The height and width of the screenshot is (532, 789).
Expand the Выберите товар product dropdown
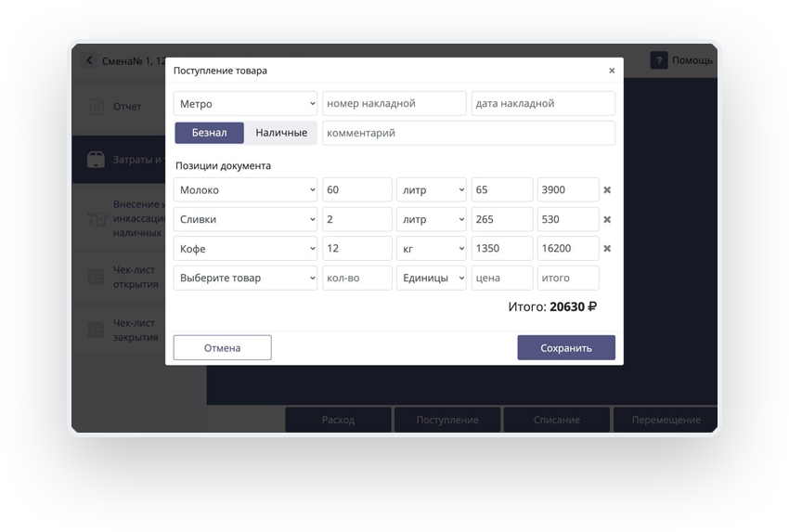pos(246,278)
